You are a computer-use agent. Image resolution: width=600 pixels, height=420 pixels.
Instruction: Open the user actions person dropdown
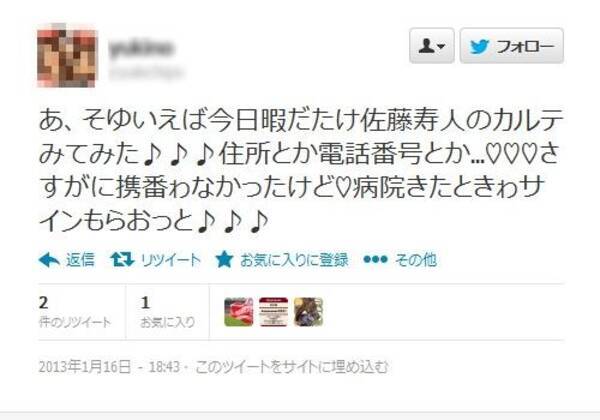(x=432, y=46)
